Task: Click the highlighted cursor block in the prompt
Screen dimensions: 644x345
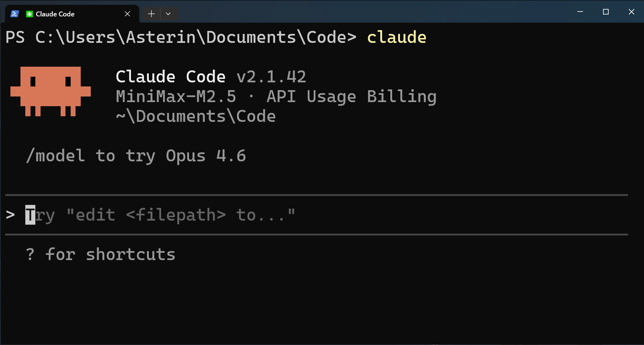Action: (30, 215)
